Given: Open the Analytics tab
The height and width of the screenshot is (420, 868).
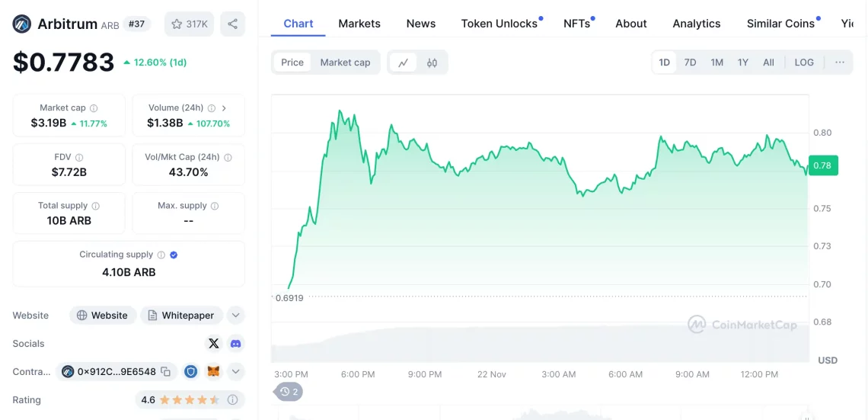Looking at the screenshot, I should [697, 24].
